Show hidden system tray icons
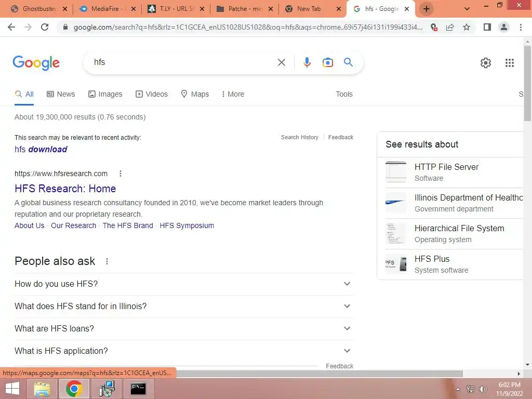 point(458,389)
